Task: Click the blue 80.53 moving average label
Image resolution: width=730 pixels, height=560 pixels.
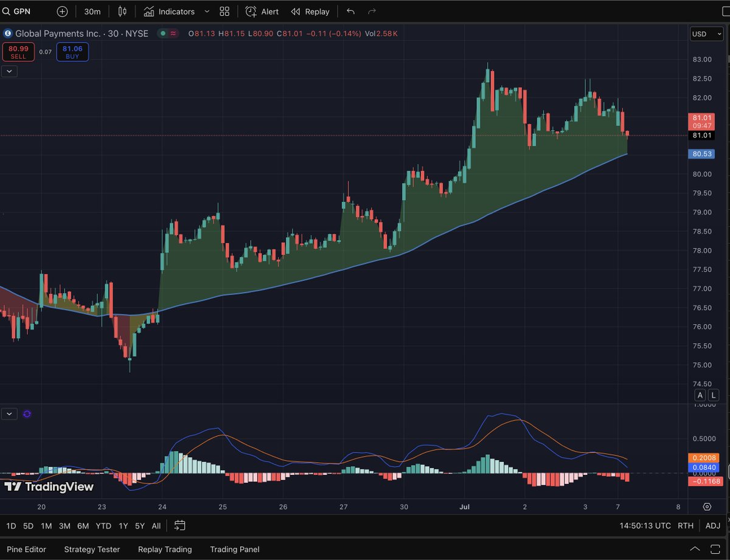Action: click(702, 154)
